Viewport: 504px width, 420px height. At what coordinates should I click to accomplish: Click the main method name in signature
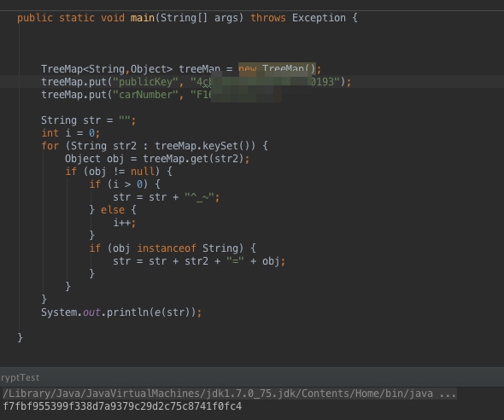click(x=143, y=18)
